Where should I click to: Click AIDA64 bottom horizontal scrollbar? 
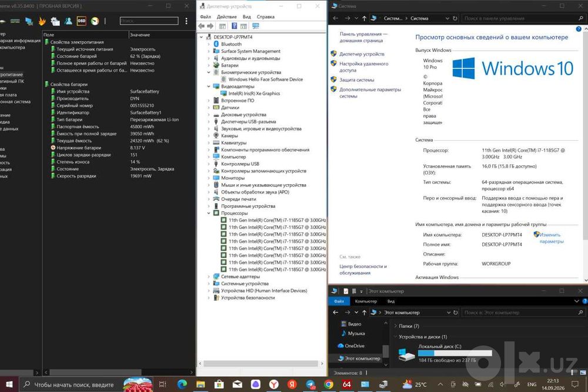95,373
